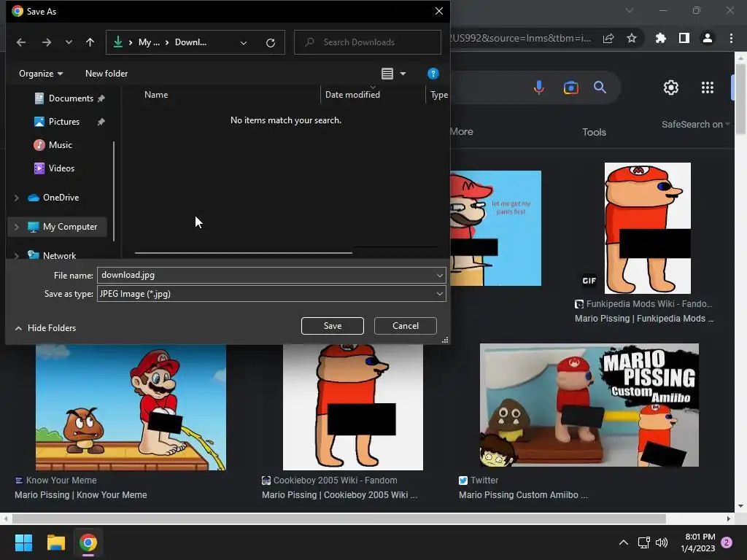
Task: Click the Search Downloads field
Action: (368, 42)
